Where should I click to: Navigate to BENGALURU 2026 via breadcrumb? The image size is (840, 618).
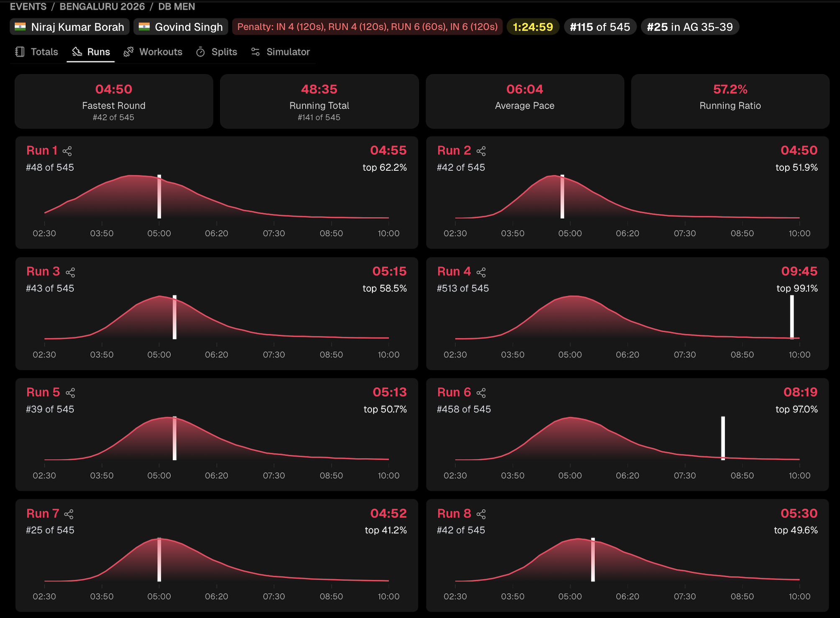(x=102, y=6)
